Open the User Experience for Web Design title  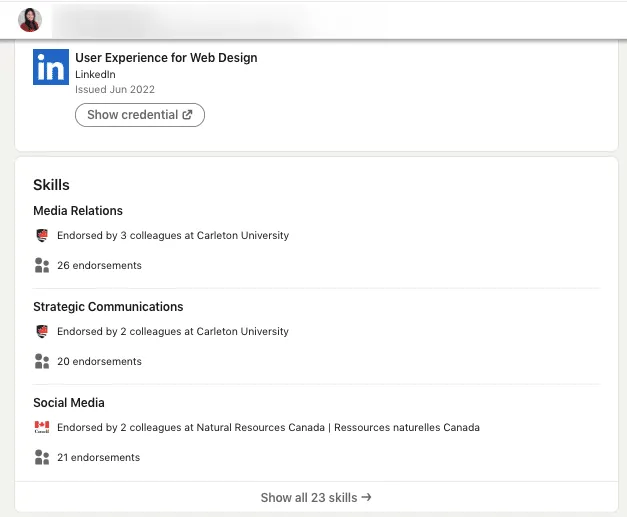pos(166,58)
